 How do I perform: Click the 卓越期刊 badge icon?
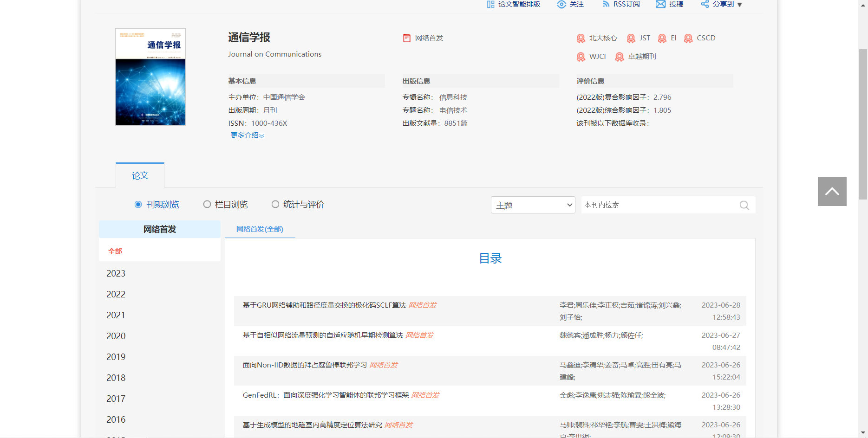[x=620, y=57]
